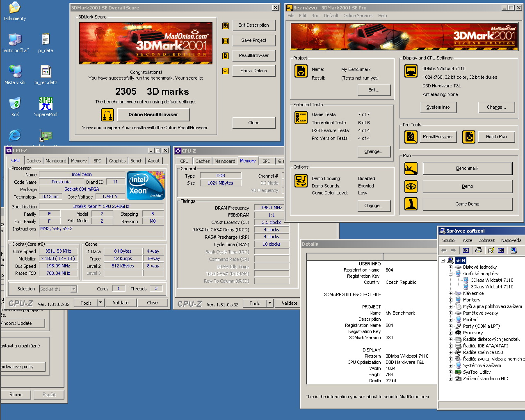Expand the Řadiče sběrnice USB node
This screenshot has width=525, height=420.
pyautogui.click(x=450, y=352)
